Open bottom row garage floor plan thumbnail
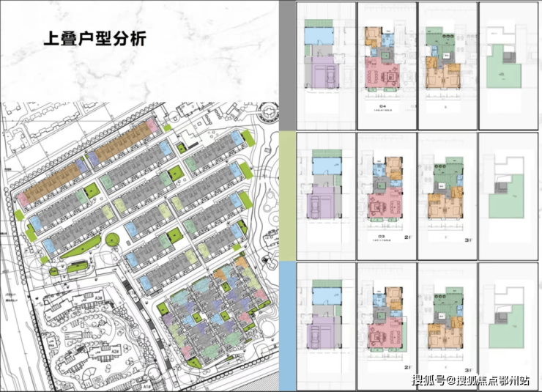The width and height of the screenshot is (542, 392). [x=326, y=326]
